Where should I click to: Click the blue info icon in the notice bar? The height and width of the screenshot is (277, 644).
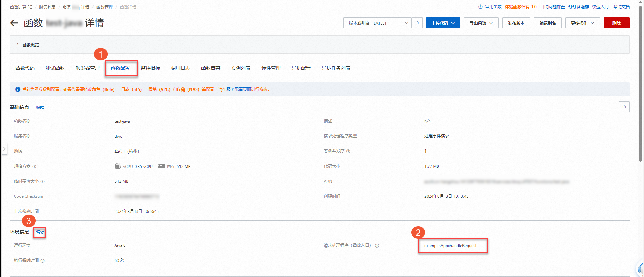coord(18,89)
